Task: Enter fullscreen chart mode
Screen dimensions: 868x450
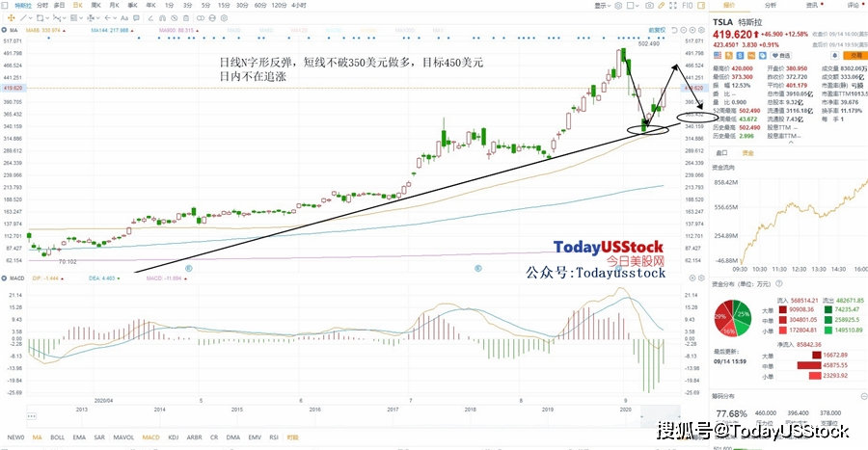Action: pyautogui.click(x=673, y=6)
